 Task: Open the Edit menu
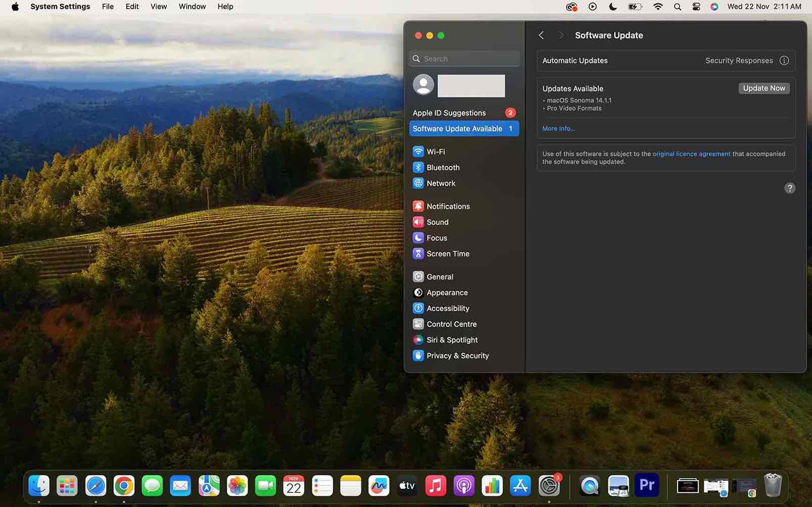(x=132, y=7)
